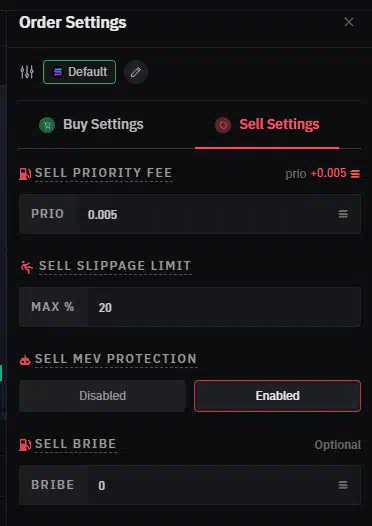
Task: Click the gas pump icon beside Sell Priority Fee
Action: coord(25,174)
